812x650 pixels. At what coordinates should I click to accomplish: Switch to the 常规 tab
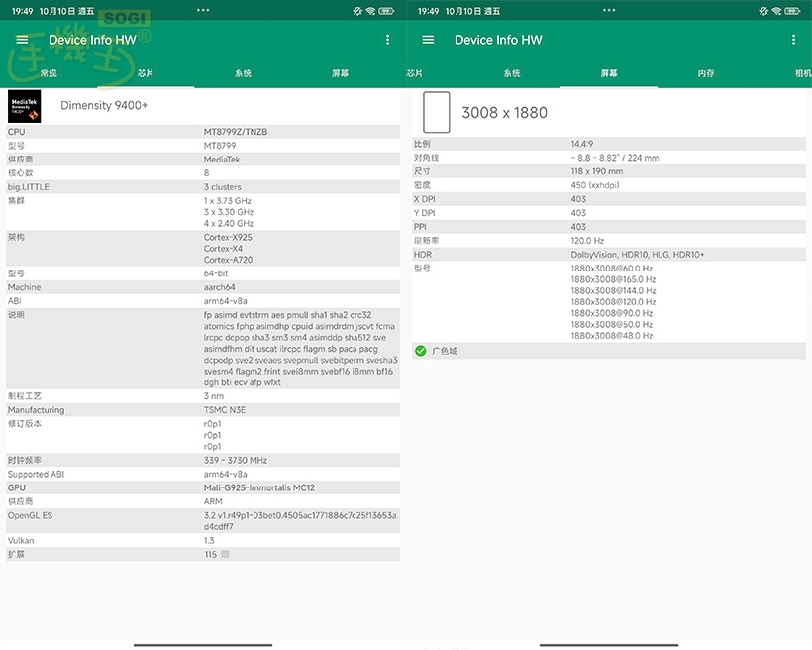tap(46, 72)
